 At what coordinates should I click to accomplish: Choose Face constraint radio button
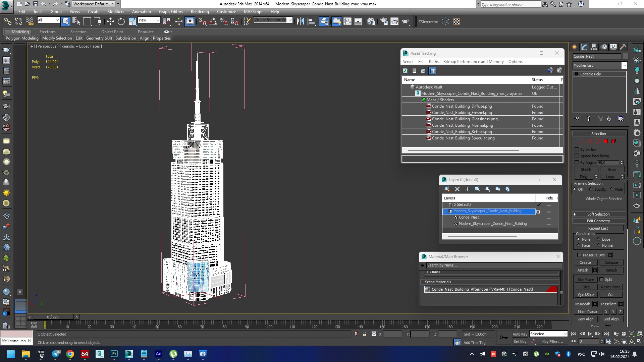click(578, 245)
